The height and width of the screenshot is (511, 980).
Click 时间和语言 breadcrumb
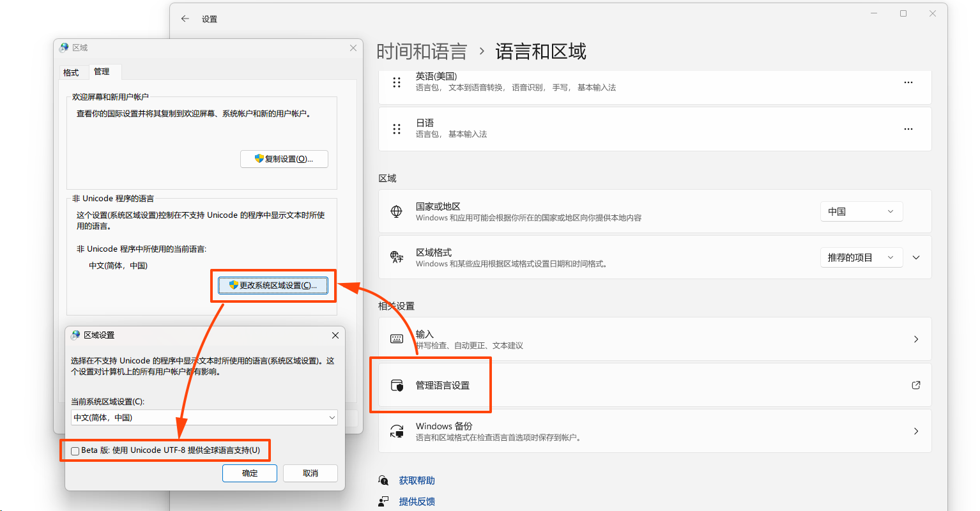(x=422, y=52)
